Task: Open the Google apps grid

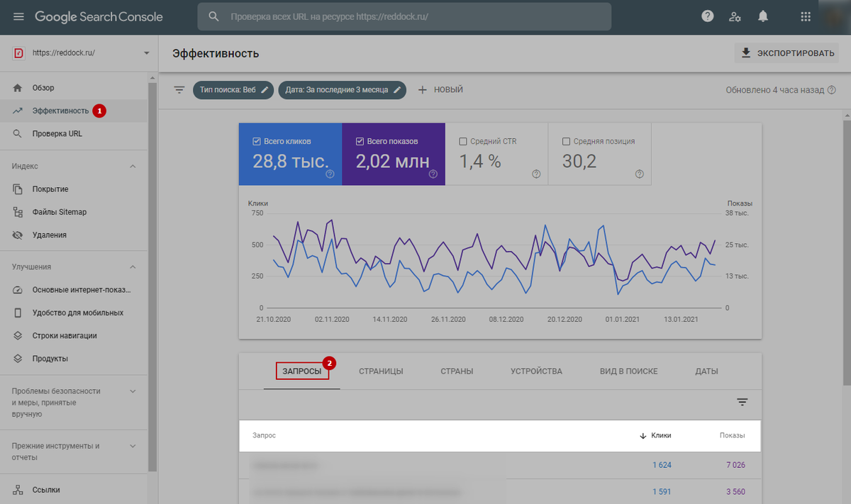Action: 806,16
